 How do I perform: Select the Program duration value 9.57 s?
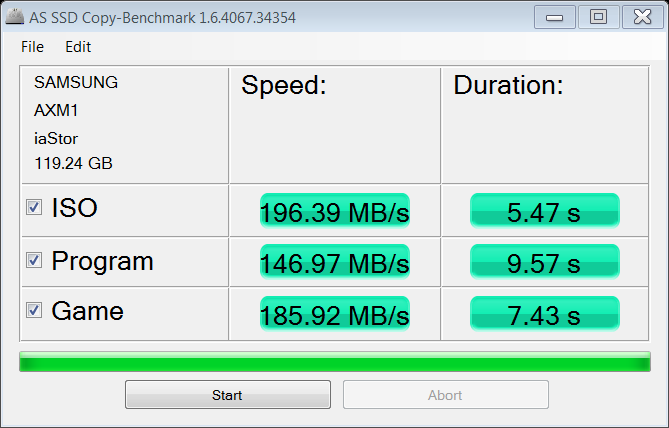tap(545, 263)
